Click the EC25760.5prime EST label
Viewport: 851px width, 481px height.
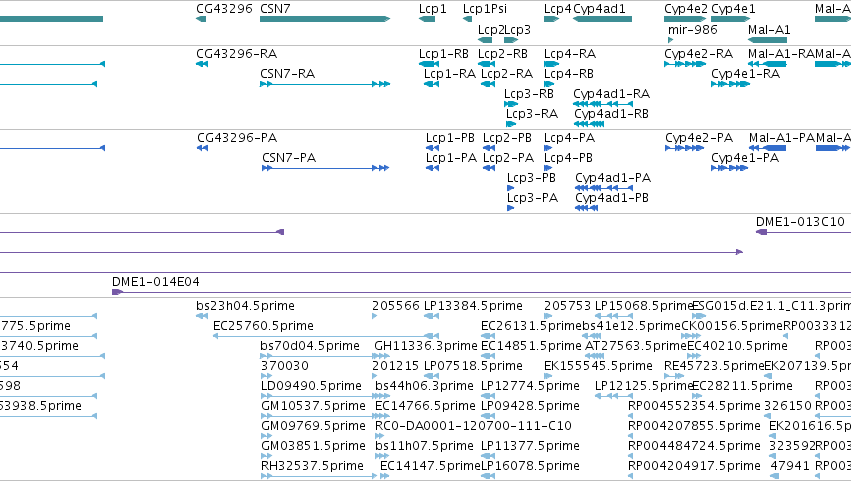[263, 326]
